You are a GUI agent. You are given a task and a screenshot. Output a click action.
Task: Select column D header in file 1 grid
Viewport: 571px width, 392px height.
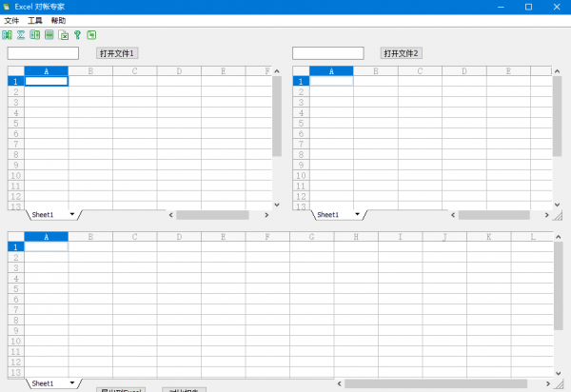pyautogui.click(x=179, y=71)
